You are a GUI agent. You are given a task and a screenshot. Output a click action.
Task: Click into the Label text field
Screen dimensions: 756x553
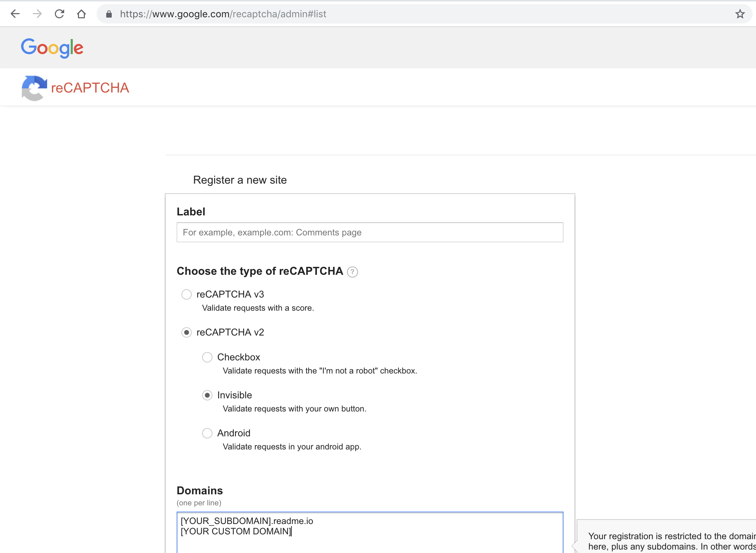click(370, 232)
